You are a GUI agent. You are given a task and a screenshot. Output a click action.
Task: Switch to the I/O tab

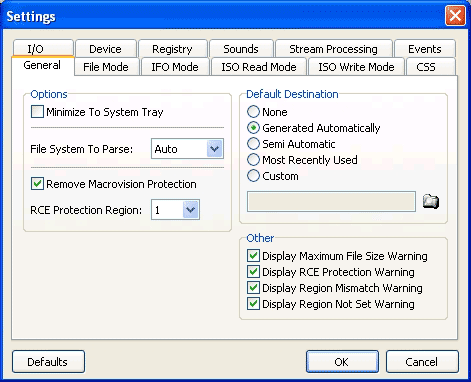[43, 49]
